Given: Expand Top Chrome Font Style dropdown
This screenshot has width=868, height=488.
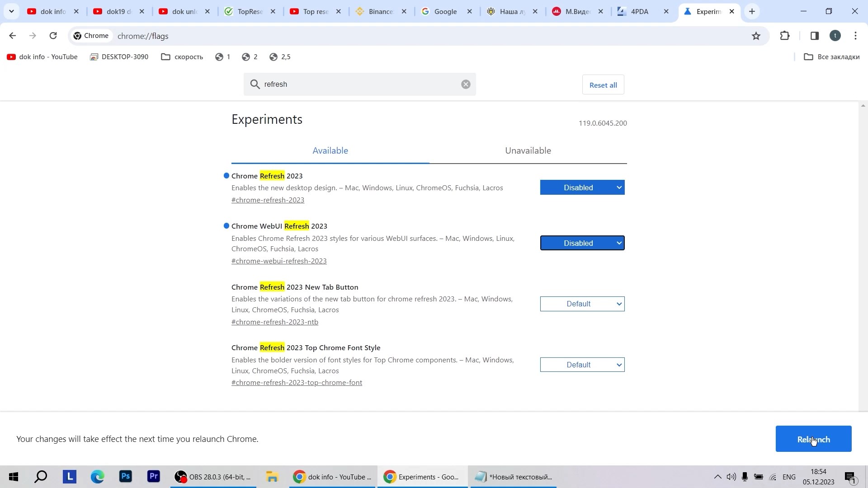Looking at the screenshot, I should (582, 365).
